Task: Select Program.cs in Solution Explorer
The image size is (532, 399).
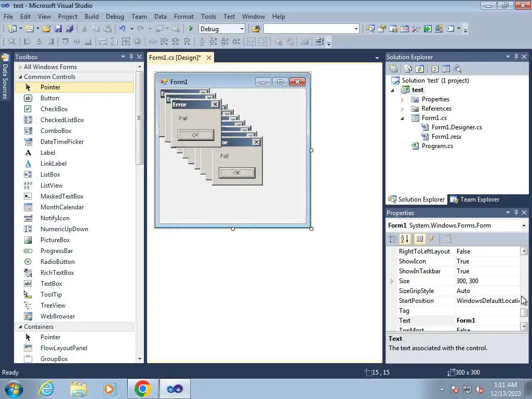Action: [437, 146]
